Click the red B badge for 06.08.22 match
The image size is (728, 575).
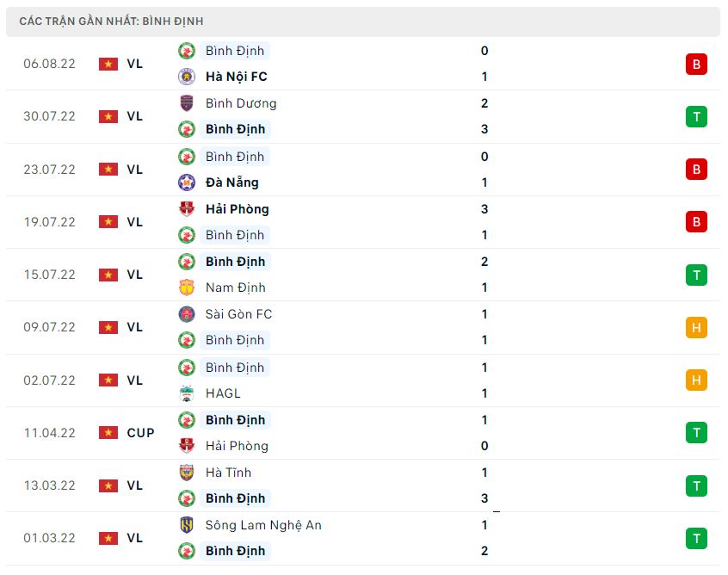click(696, 64)
